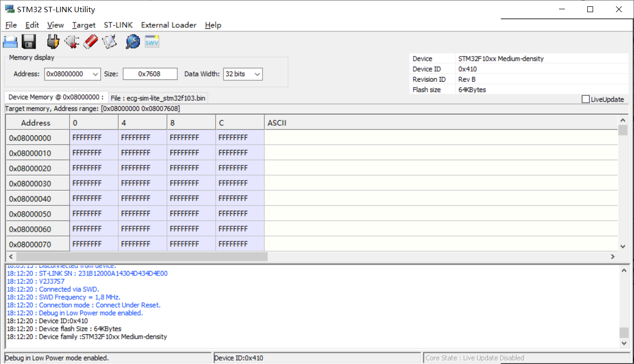
Task: Open the External Loader menu
Action: tap(168, 25)
